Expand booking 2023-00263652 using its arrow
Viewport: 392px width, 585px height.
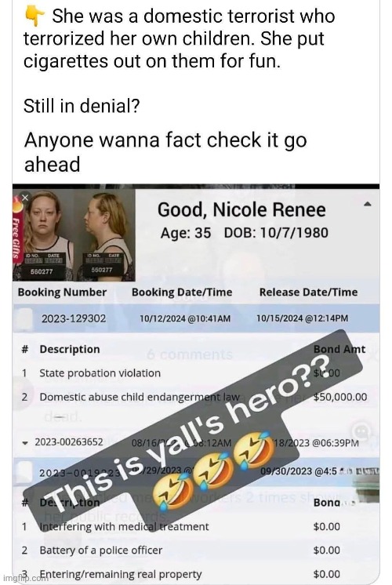pyautogui.click(x=25, y=443)
